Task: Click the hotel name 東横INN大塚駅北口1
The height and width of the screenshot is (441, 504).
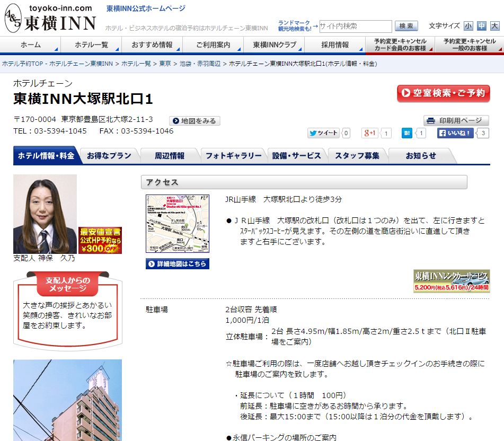Action: click(x=83, y=99)
